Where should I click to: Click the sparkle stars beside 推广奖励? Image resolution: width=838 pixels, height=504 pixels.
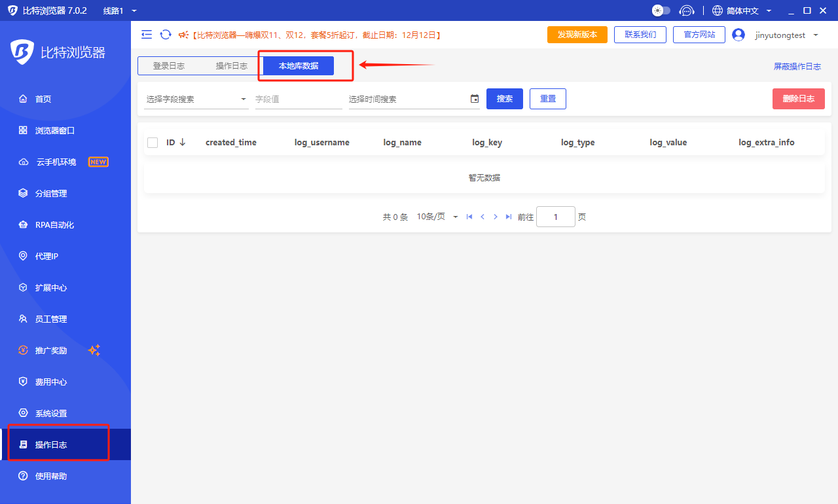[94, 350]
